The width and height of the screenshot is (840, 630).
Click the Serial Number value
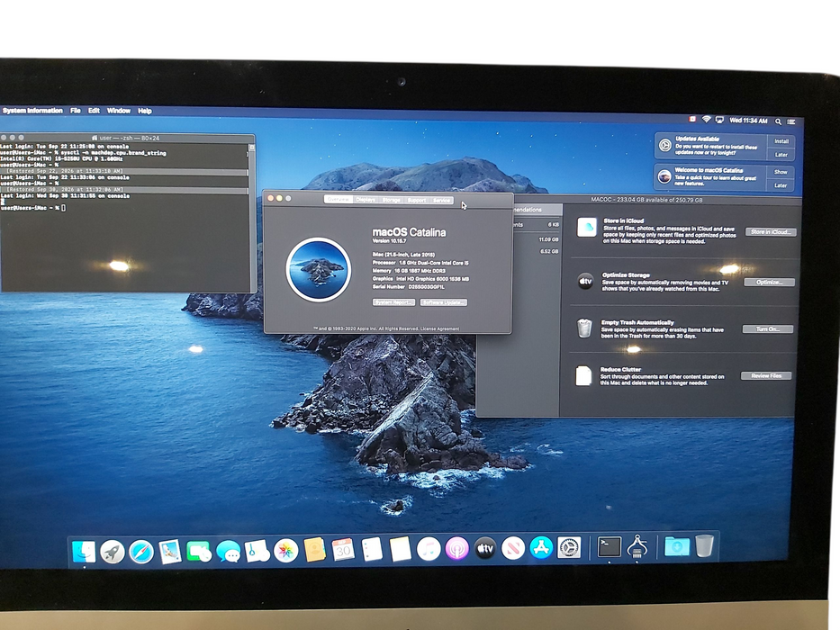tap(427, 287)
